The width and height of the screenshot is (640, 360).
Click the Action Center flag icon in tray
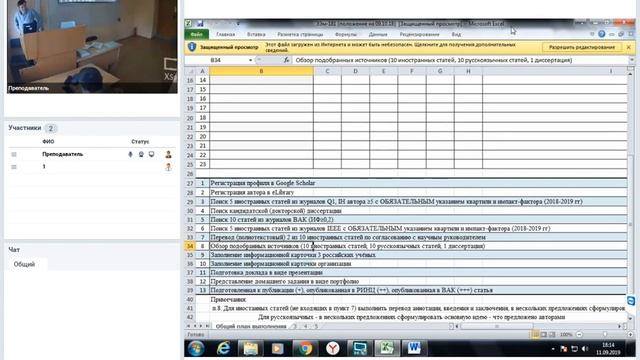tap(564, 349)
